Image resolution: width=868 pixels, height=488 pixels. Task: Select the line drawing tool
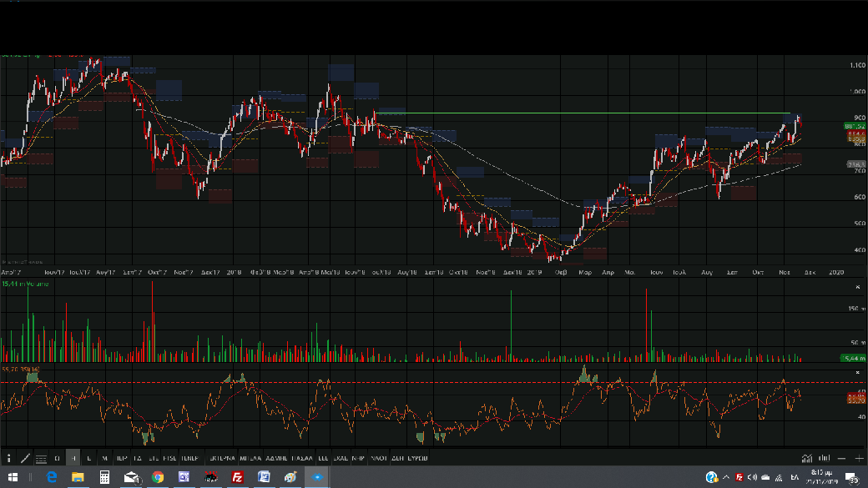point(25,458)
